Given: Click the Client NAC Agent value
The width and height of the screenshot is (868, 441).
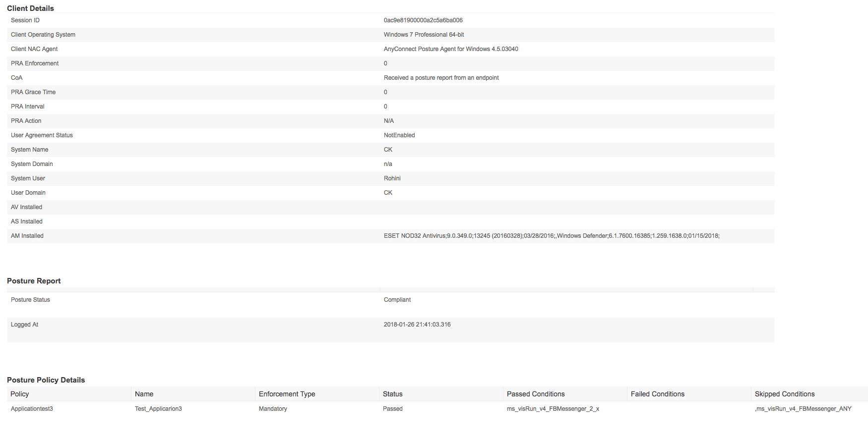Looking at the screenshot, I should [x=451, y=49].
